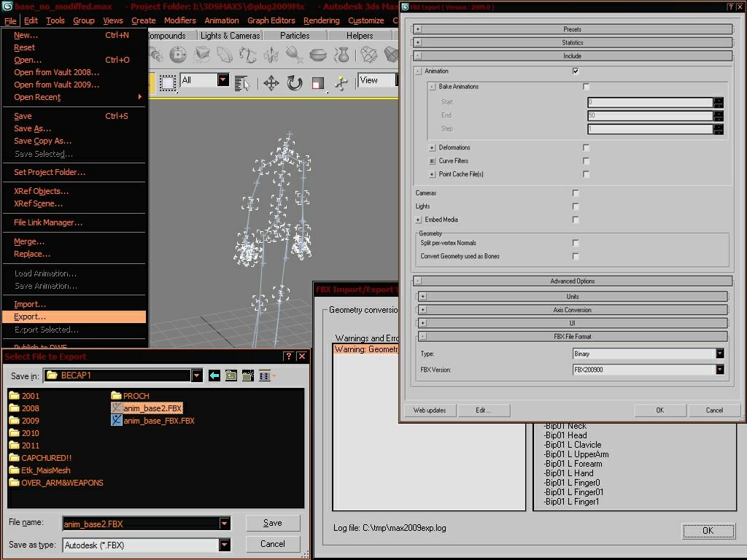Open the All selection filter dropdown

pyautogui.click(x=223, y=80)
